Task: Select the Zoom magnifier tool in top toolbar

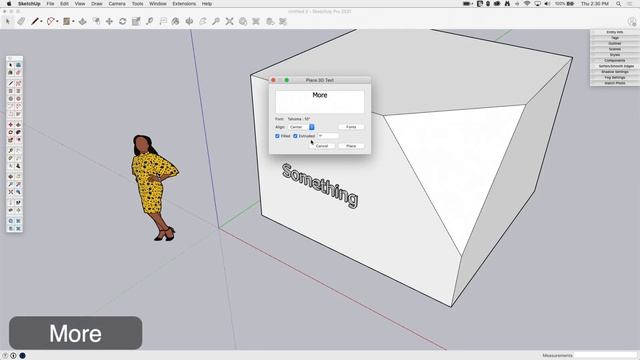Action: (216, 21)
